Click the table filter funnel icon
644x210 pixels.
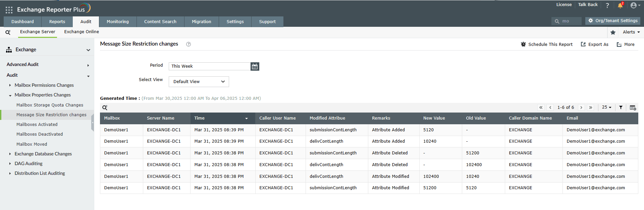click(x=621, y=108)
